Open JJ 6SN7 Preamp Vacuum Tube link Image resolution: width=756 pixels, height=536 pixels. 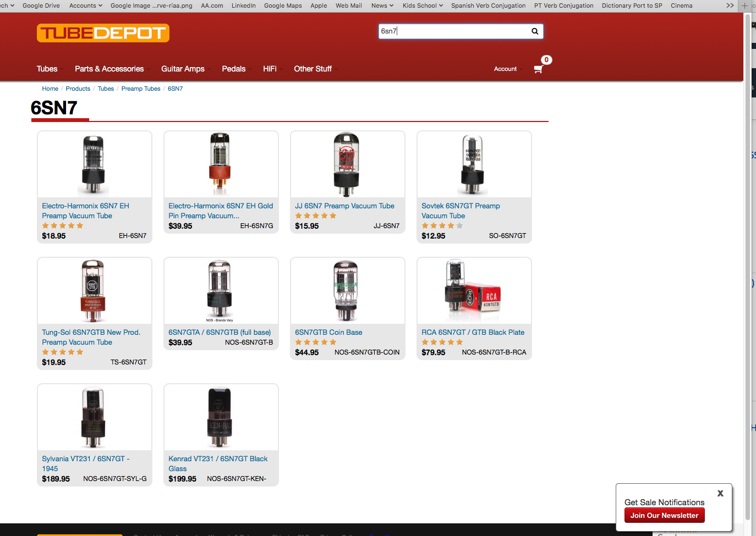[x=344, y=206]
